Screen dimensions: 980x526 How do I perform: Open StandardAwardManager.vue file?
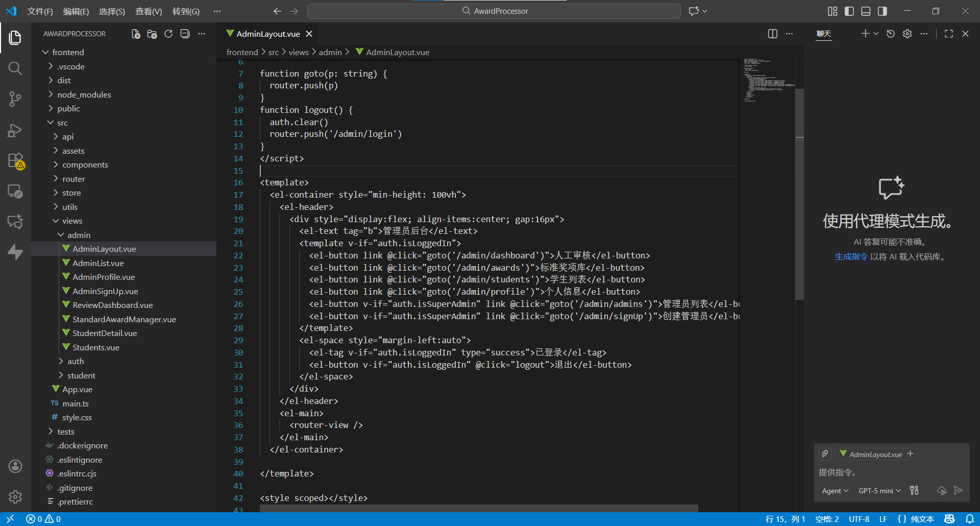click(x=124, y=319)
